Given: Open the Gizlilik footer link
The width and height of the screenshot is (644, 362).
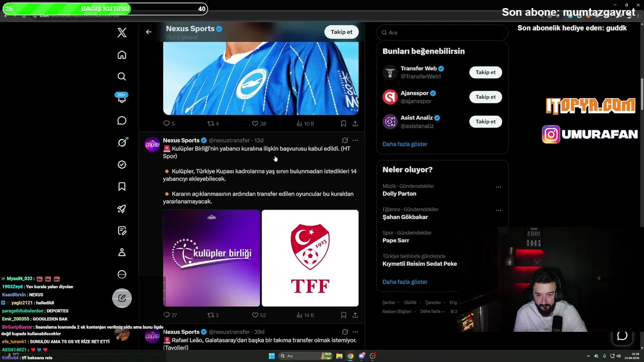Looking at the screenshot, I should pos(410,303).
